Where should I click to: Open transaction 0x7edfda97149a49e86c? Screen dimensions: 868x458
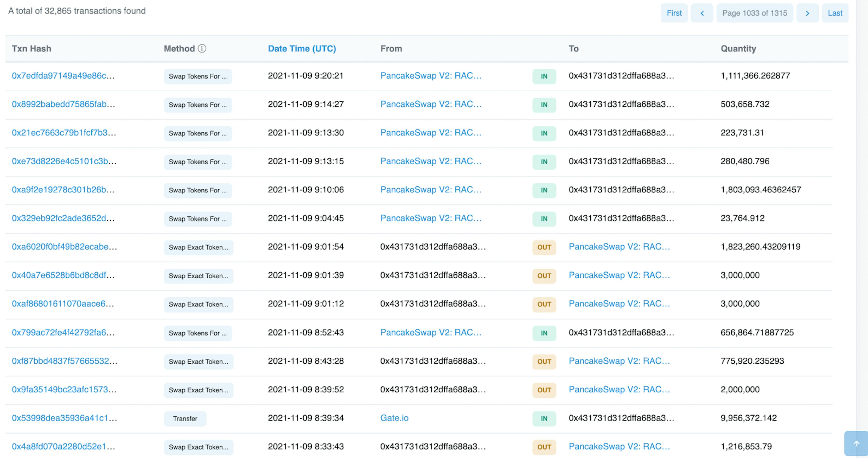pyautogui.click(x=63, y=76)
